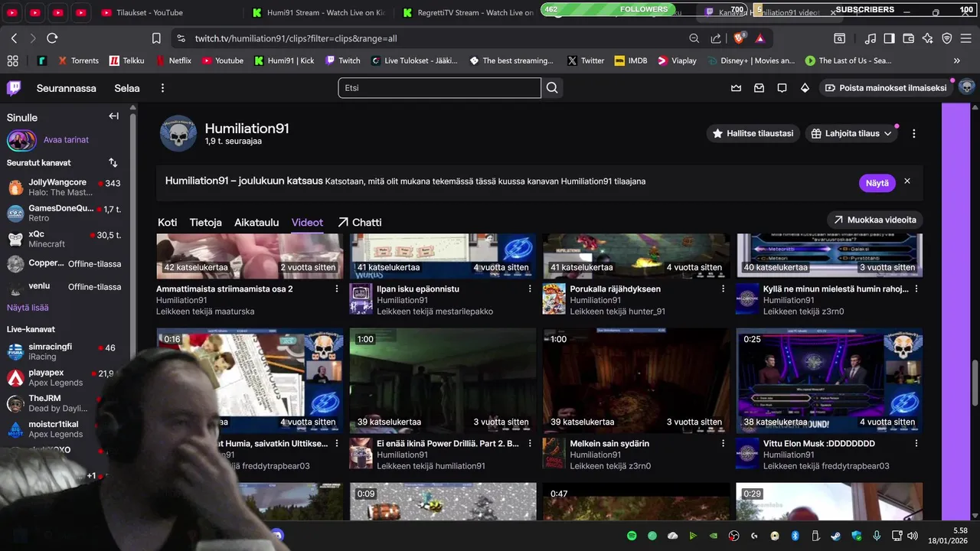Click Näytä lisää in followed channels
The width and height of the screenshot is (980, 551).
pyautogui.click(x=28, y=308)
